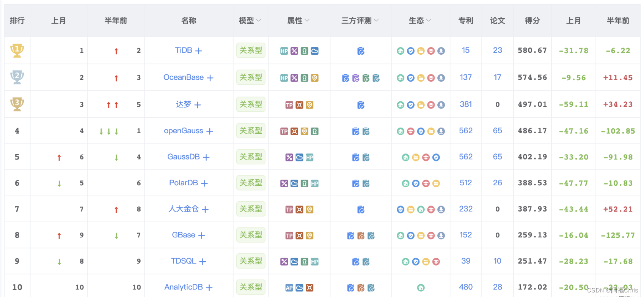Image resolution: width=644 pixels, height=297 pixels.
Task: Click the gold first-place trophy icon
Action: [x=17, y=51]
